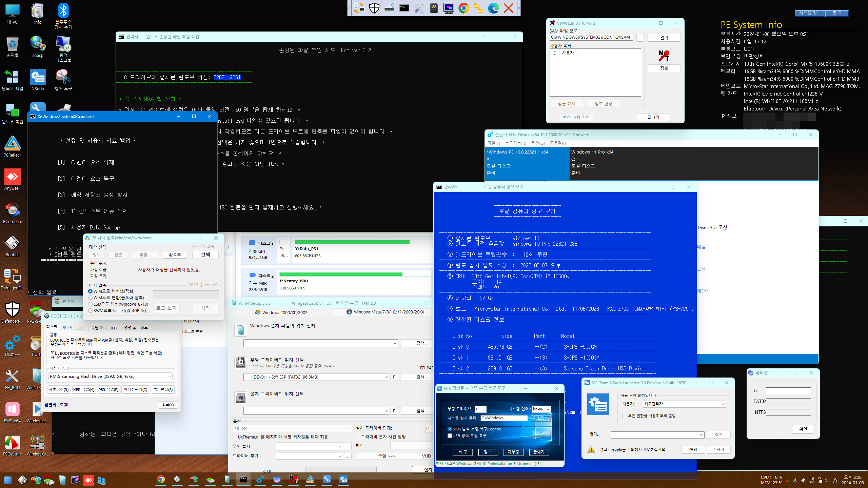Click 실행 button in NSudo
The height and width of the screenshot is (488, 868).
pyautogui.click(x=693, y=450)
